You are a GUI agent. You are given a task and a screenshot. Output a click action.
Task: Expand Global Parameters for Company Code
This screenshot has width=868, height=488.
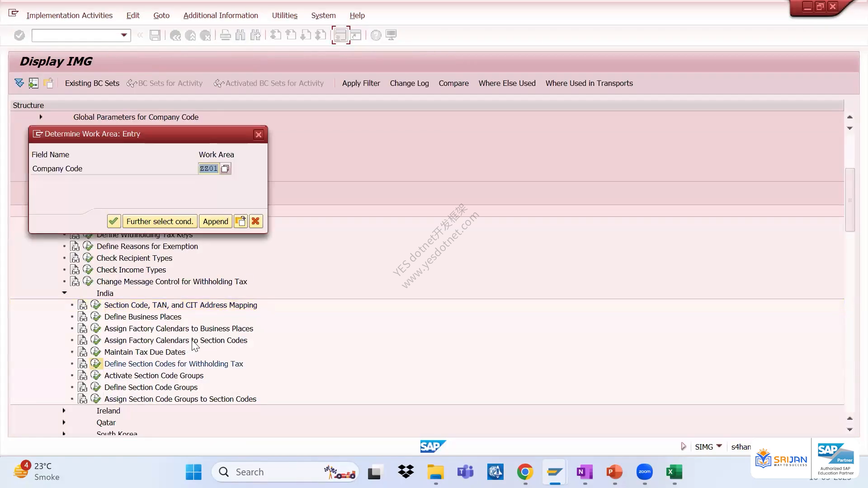[x=41, y=117]
